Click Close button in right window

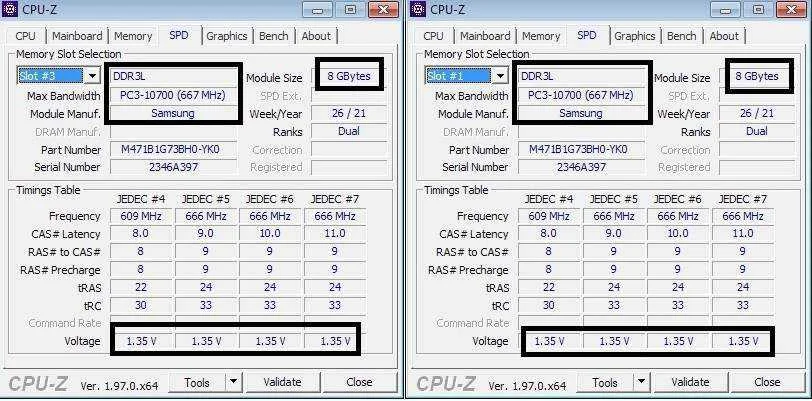767,382
